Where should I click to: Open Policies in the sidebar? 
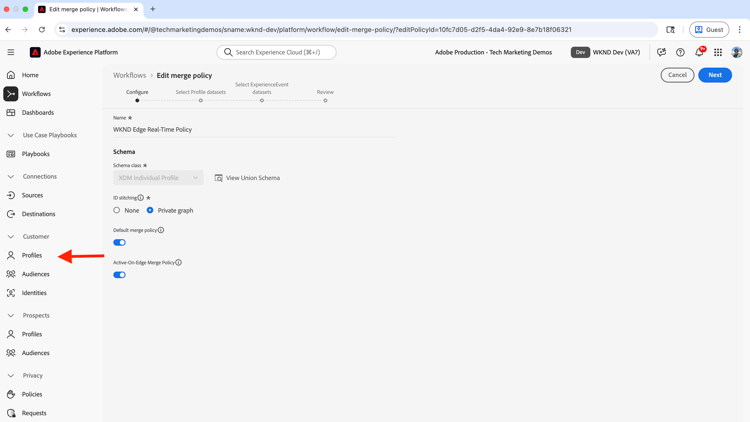(32, 394)
